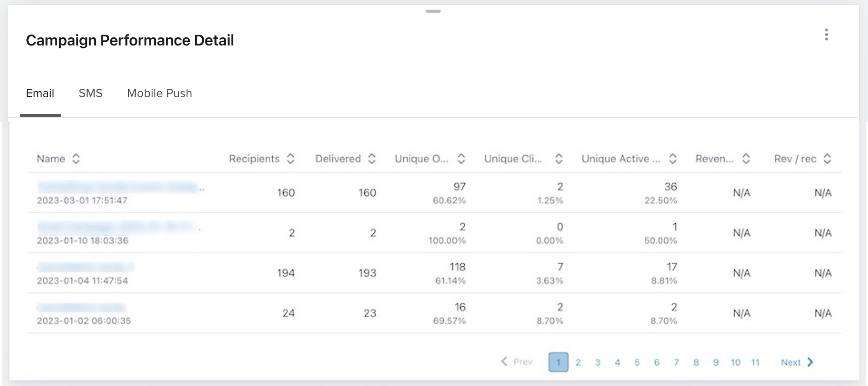Click the Prev pagination button
The height and width of the screenshot is (386, 868).
click(x=516, y=362)
